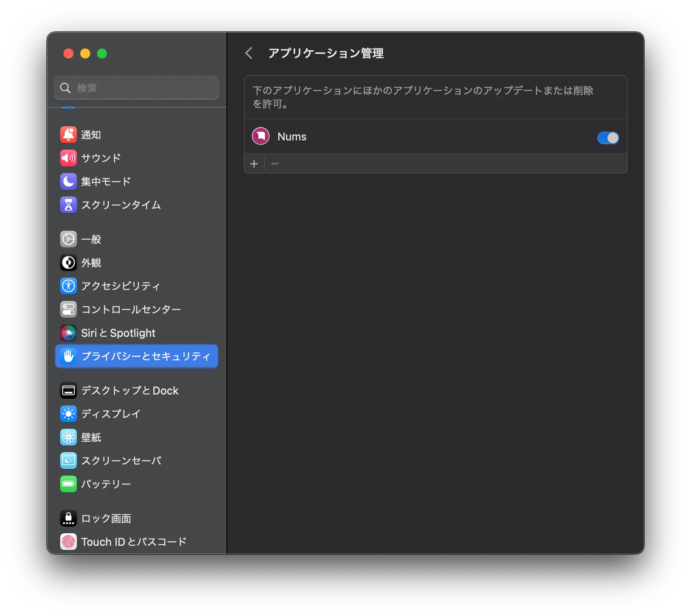Select 外観 in the sidebar

point(91,263)
